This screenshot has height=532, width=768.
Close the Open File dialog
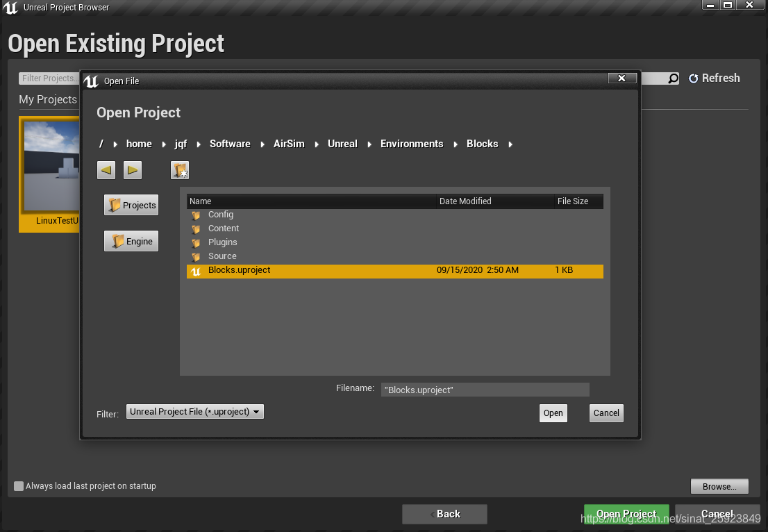pyautogui.click(x=622, y=78)
